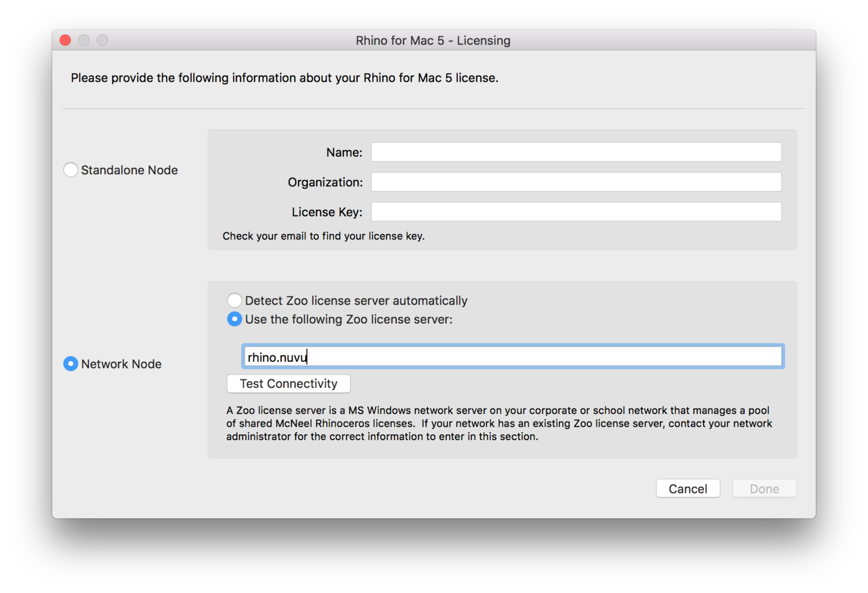This screenshot has height=593, width=868.
Task: Click the 'License Key:' label
Action: point(327,213)
